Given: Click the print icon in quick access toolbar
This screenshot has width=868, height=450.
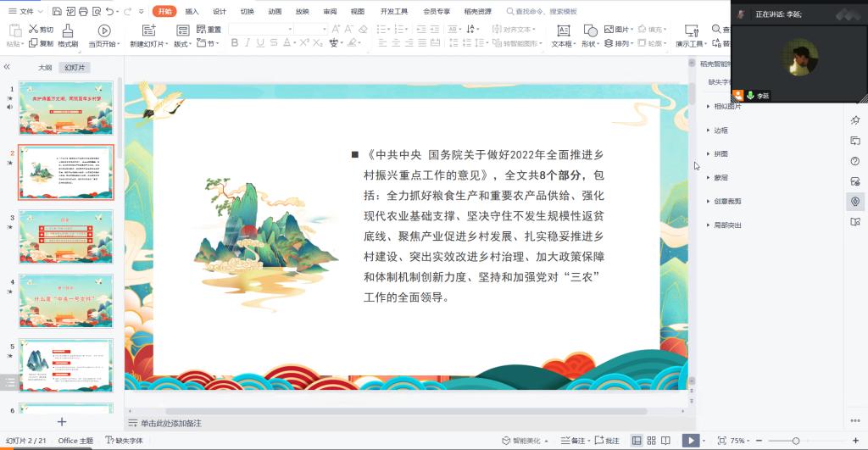Looking at the screenshot, I should tap(84, 11).
